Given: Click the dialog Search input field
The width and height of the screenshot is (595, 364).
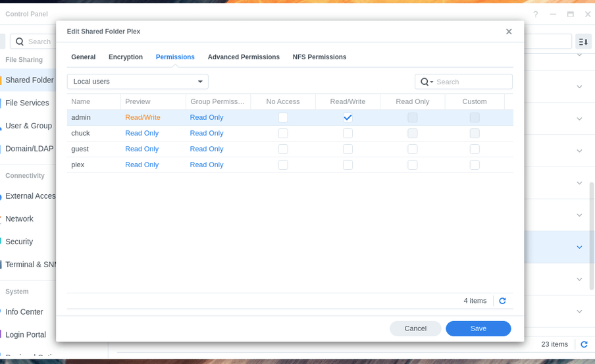Looking at the screenshot, I should (x=464, y=82).
